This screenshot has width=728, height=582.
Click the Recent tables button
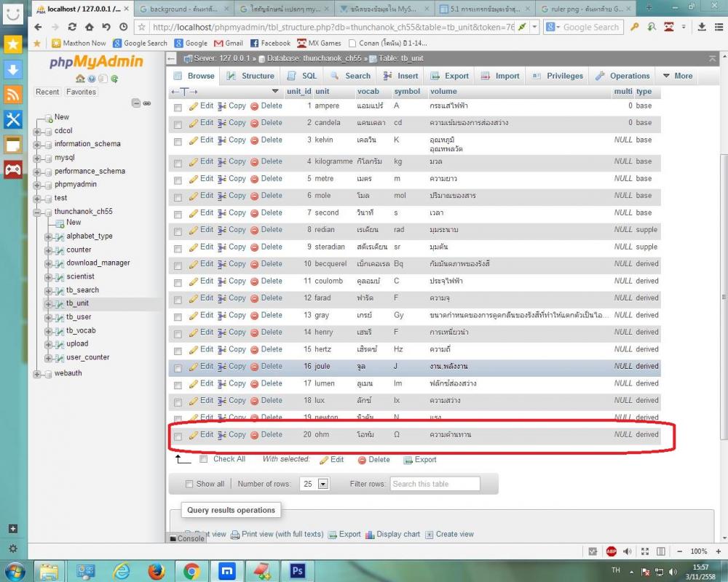(x=47, y=92)
